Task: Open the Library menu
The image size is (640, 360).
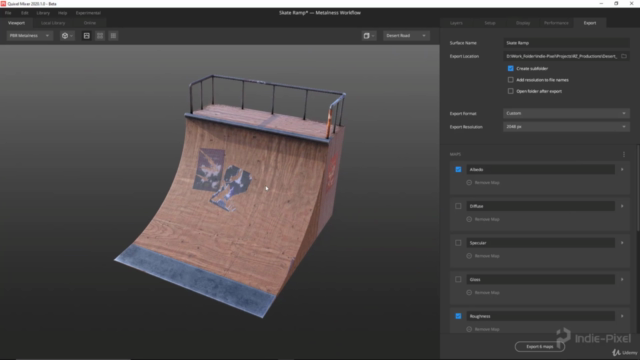Action: (43, 13)
